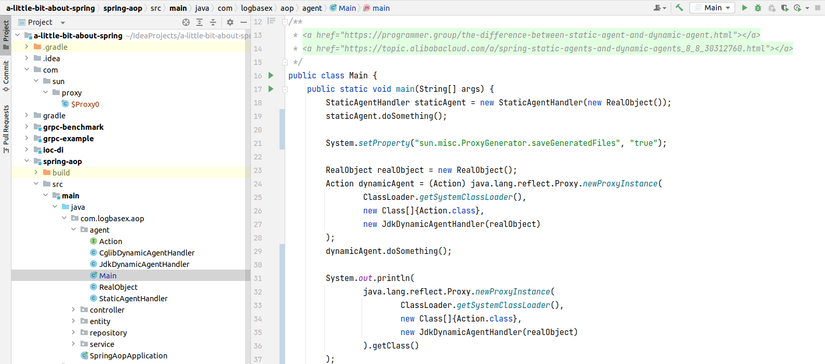Open Project panel settings via the gear icon
This screenshot has height=364, width=825.
(230, 22)
